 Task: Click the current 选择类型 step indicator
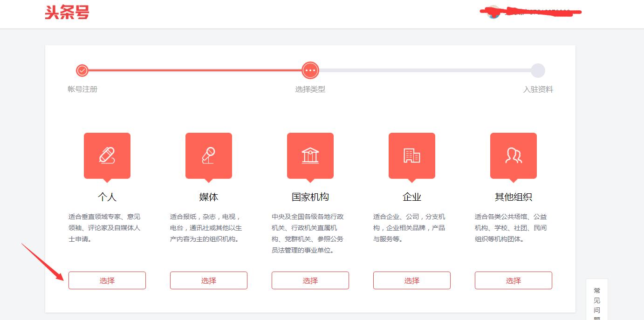310,70
